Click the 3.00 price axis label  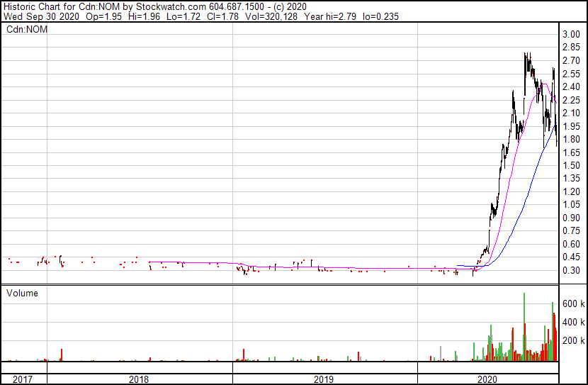click(x=572, y=35)
